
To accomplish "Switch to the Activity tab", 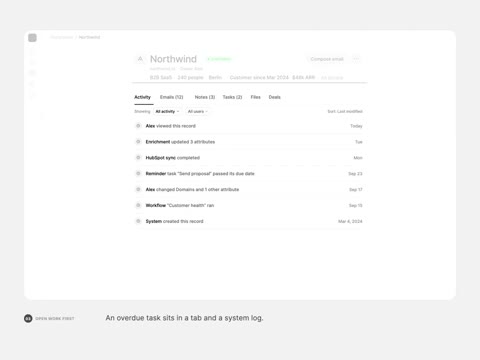I will tap(142, 97).
